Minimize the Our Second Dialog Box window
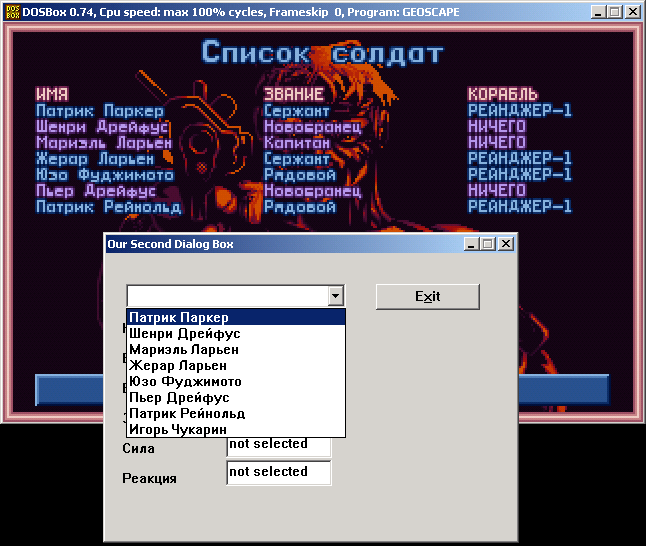 pyautogui.click(x=472, y=244)
